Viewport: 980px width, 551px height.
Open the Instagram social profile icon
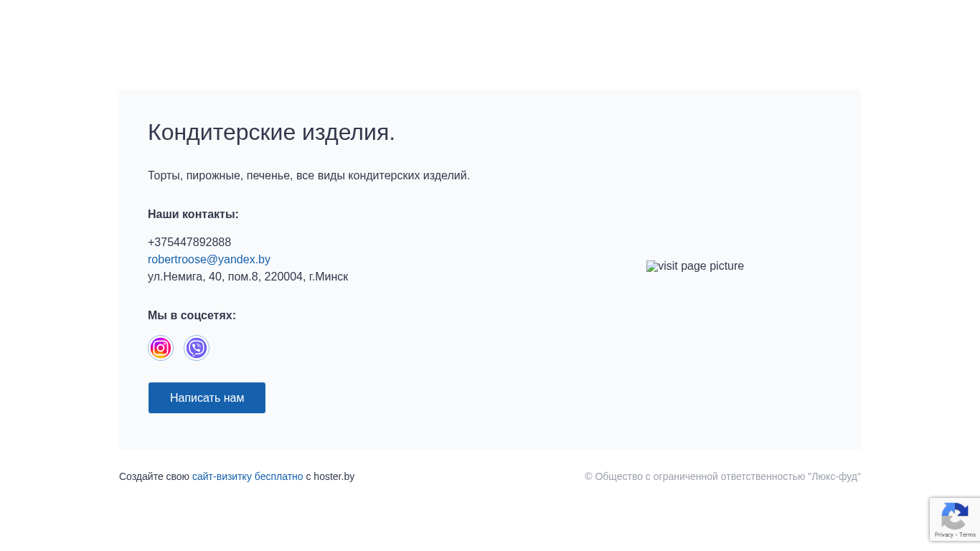[161, 348]
